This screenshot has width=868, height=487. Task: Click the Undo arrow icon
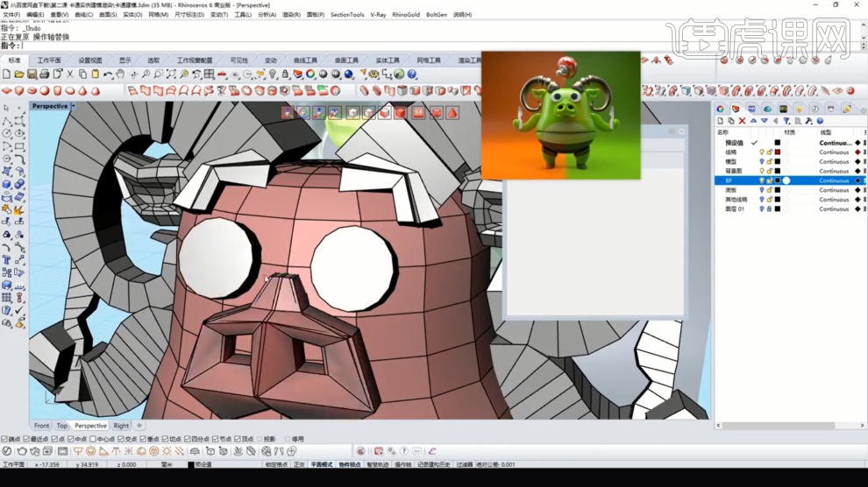point(107,74)
